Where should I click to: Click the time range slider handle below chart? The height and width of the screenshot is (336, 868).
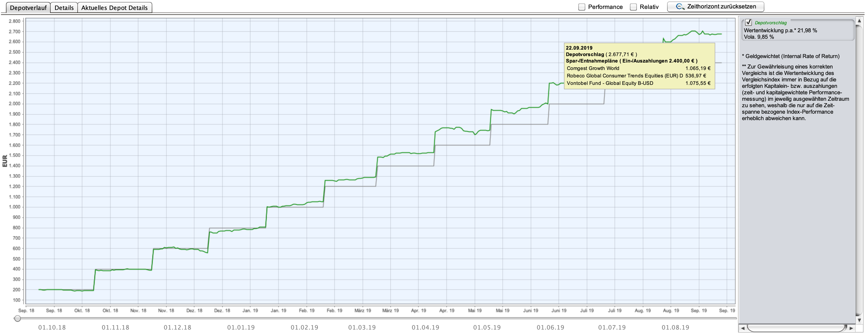point(18,318)
